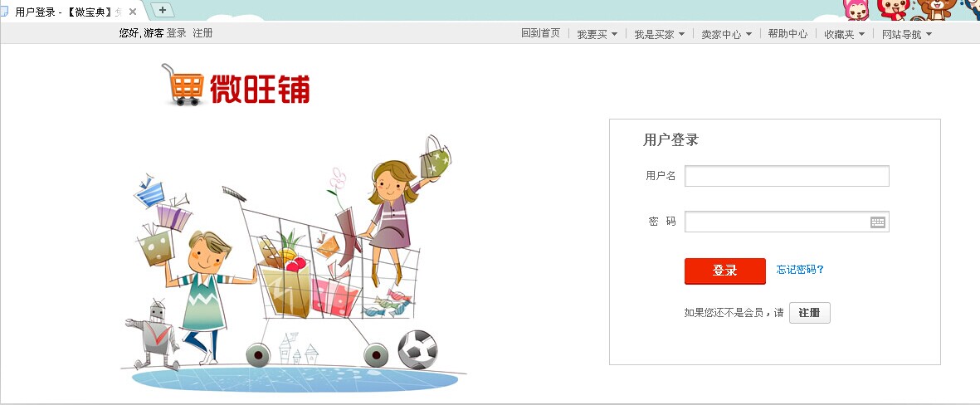Open the 卖家中心 dropdown
This screenshot has height=405, width=980.
(727, 34)
